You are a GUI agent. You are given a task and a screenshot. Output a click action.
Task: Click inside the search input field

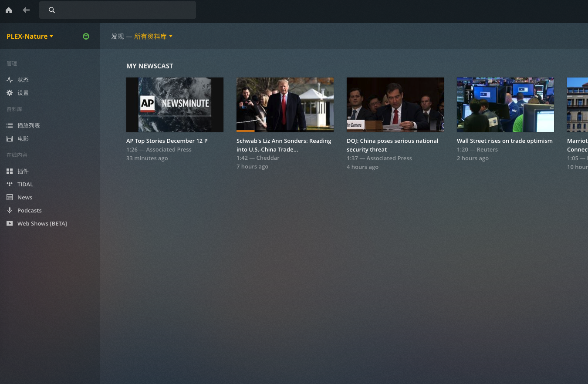click(x=118, y=10)
